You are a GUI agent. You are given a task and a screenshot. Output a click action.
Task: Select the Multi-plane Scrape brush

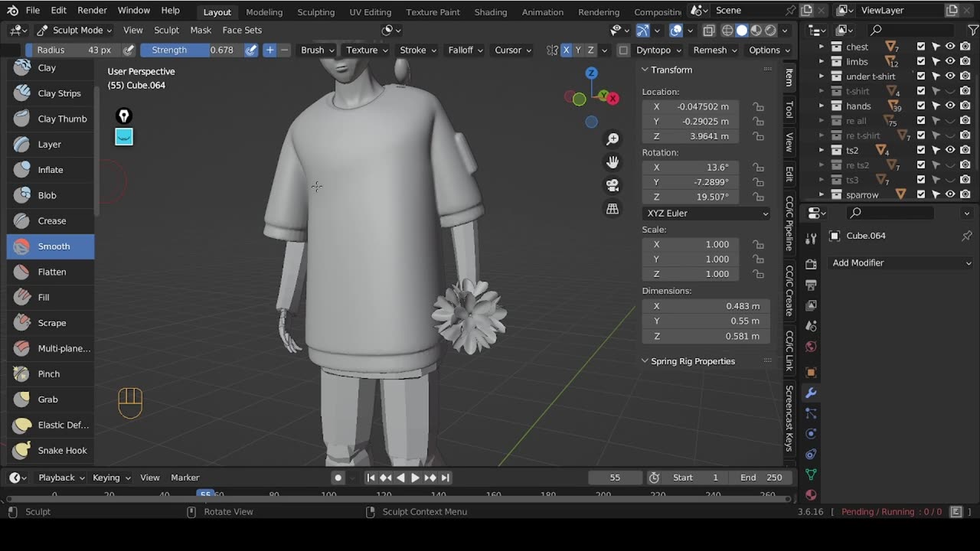pos(51,348)
